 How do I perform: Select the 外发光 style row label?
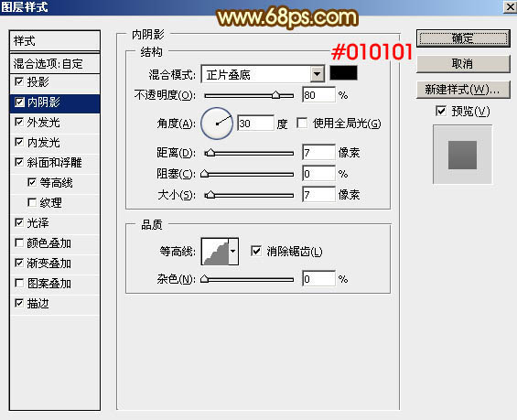tap(43, 123)
